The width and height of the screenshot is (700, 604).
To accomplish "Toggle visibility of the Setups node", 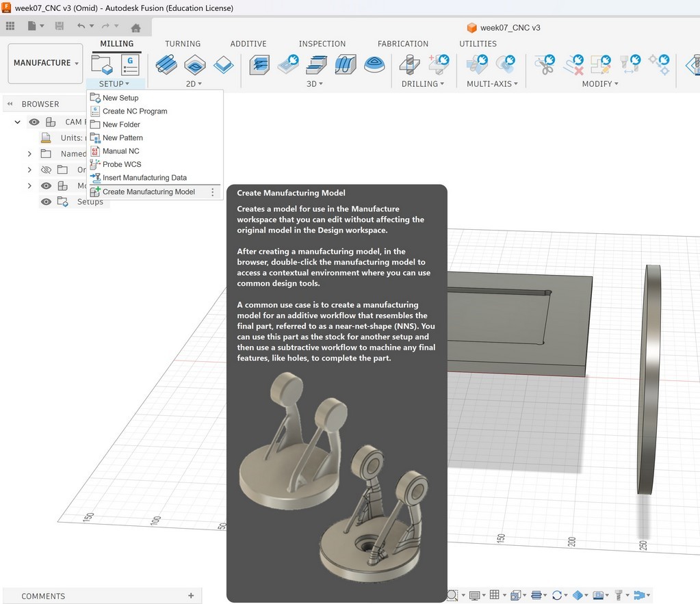I will point(46,201).
